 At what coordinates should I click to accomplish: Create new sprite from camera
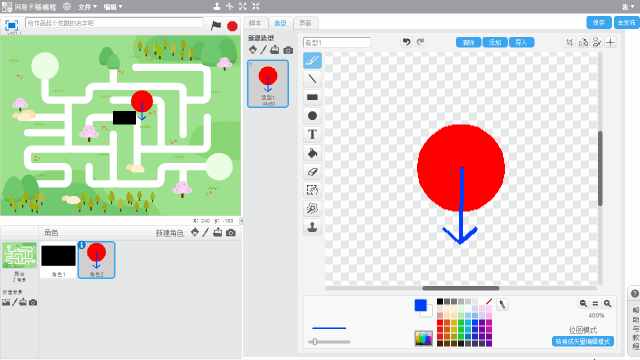pos(231,233)
